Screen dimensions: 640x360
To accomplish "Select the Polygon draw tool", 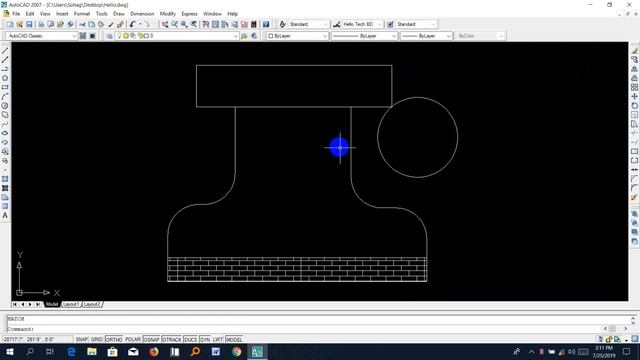I will (5, 78).
